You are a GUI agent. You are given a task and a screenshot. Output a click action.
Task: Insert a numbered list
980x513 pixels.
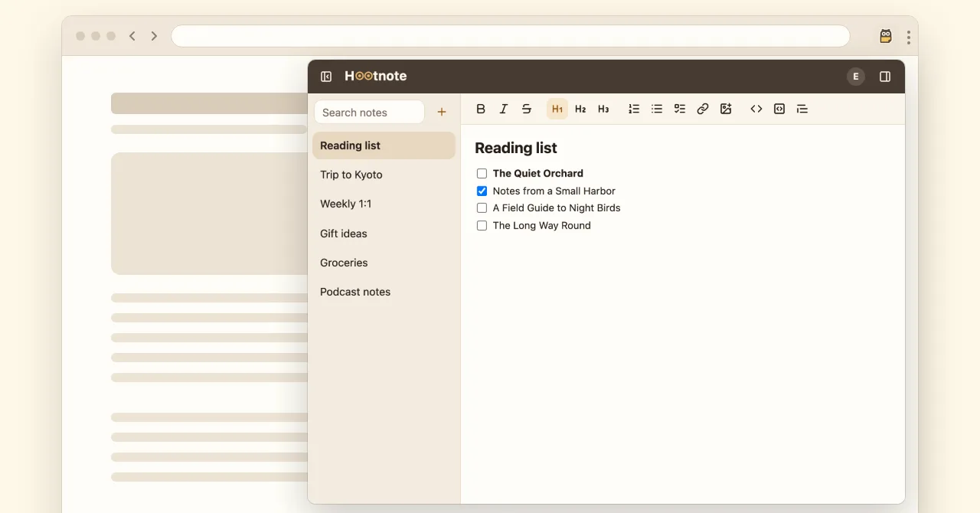click(x=634, y=109)
